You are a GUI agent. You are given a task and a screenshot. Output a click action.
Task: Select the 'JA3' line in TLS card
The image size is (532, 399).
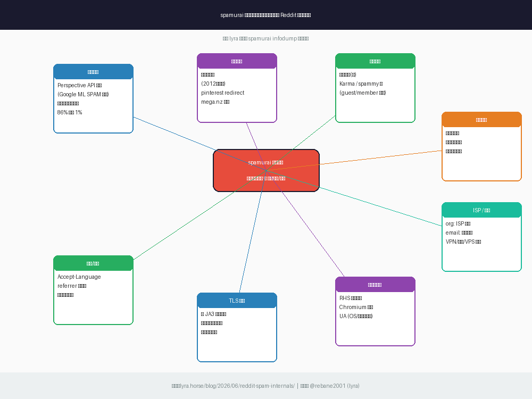pos(213,314)
